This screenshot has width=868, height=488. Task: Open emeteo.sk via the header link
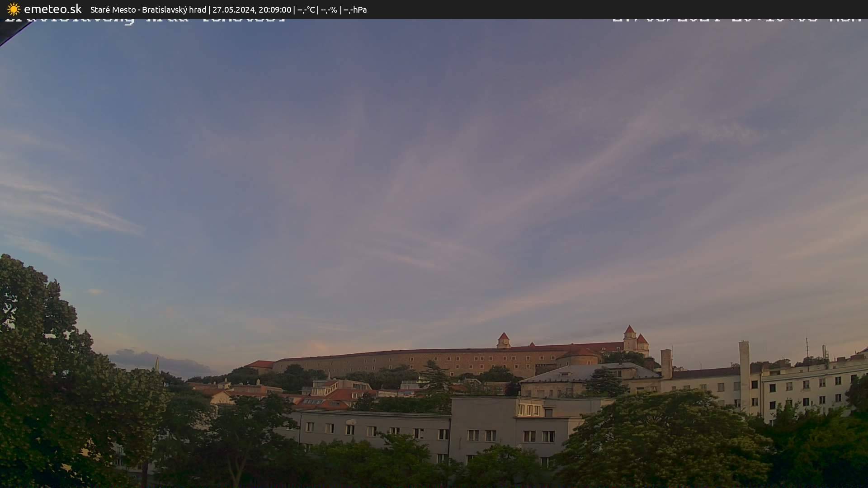click(x=53, y=9)
